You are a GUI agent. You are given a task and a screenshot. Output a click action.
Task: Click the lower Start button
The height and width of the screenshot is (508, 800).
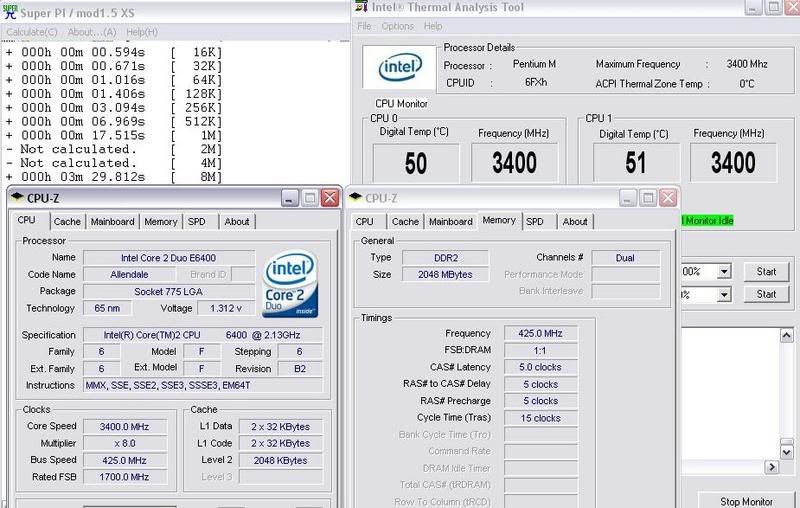coord(766,294)
